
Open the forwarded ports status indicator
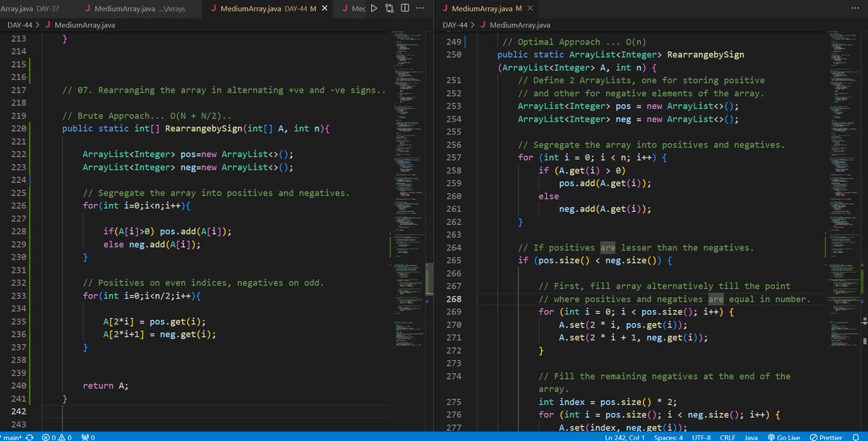pyautogui.click(x=89, y=437)
